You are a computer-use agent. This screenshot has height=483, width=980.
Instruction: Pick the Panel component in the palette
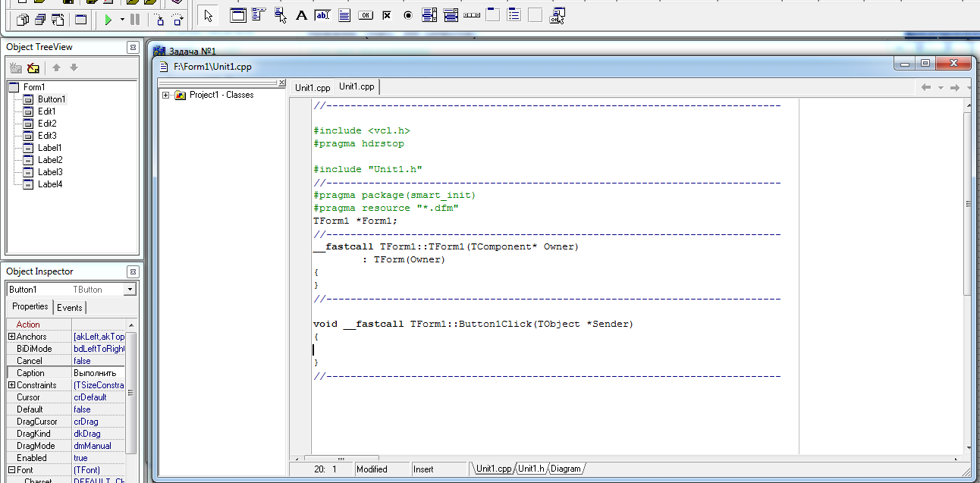535,15
